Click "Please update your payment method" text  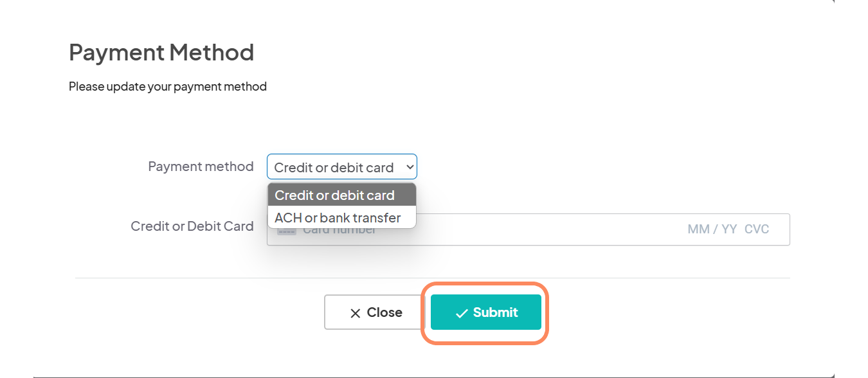[168, 86]
